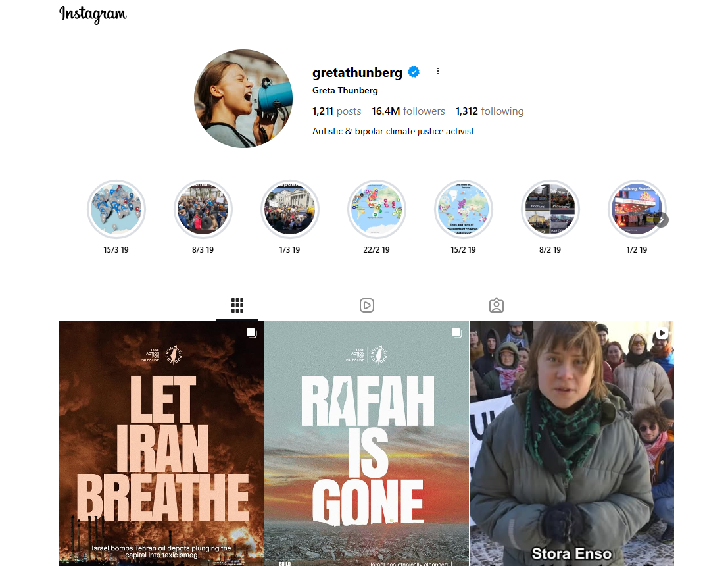Open the 15/3 19 story highlight
The width and height of the screenshot is (728, 566).
[116, 209]
